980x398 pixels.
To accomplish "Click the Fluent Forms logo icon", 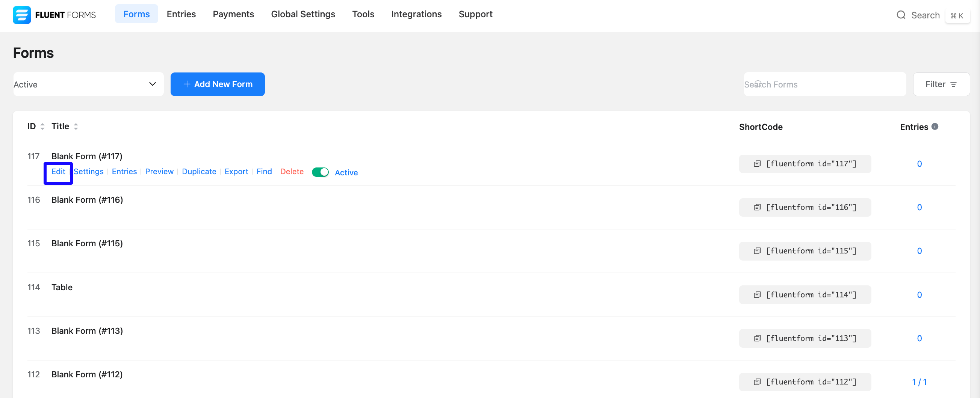I will [22, 15].
